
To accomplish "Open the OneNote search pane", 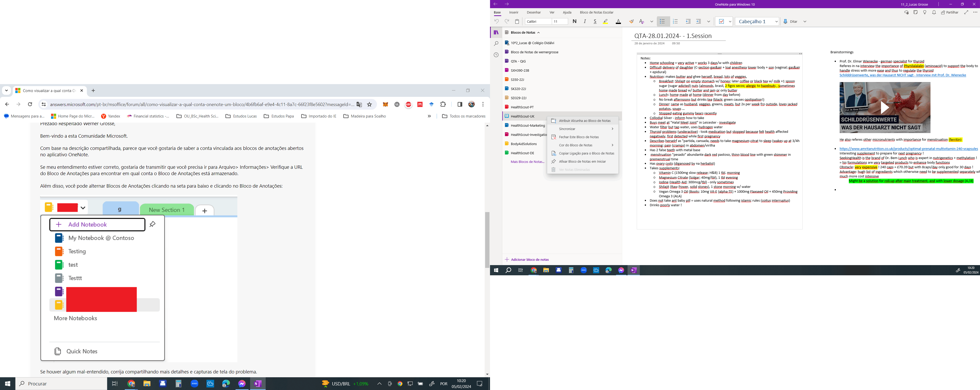I will click(x=496, y=44).
